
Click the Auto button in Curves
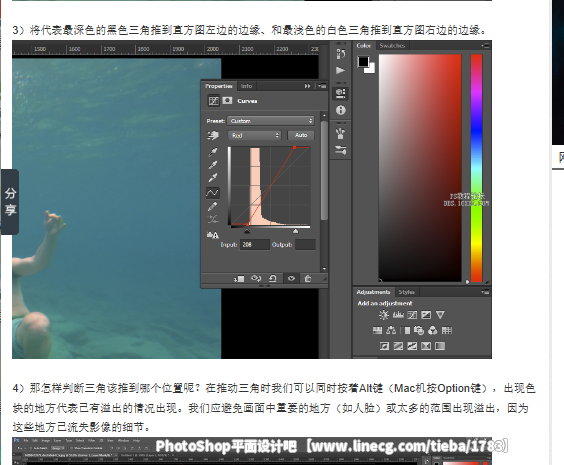point(301,135)
